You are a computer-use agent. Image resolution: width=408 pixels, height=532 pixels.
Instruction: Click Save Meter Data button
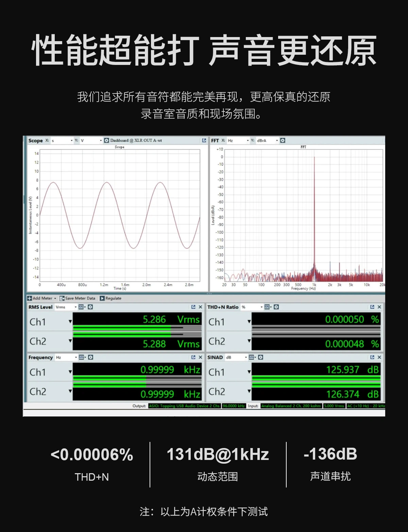coord(78,298)
